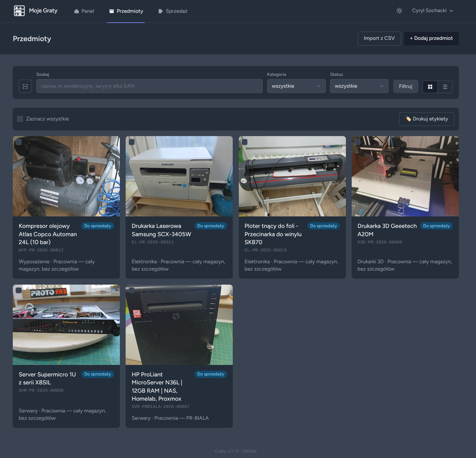Image resolution: width=476 pixels, height=458 pixels.
Task: Select the Drukarka 3D Geeetech card checkbox
Action: pyautogui.click(x=357, y=142)
